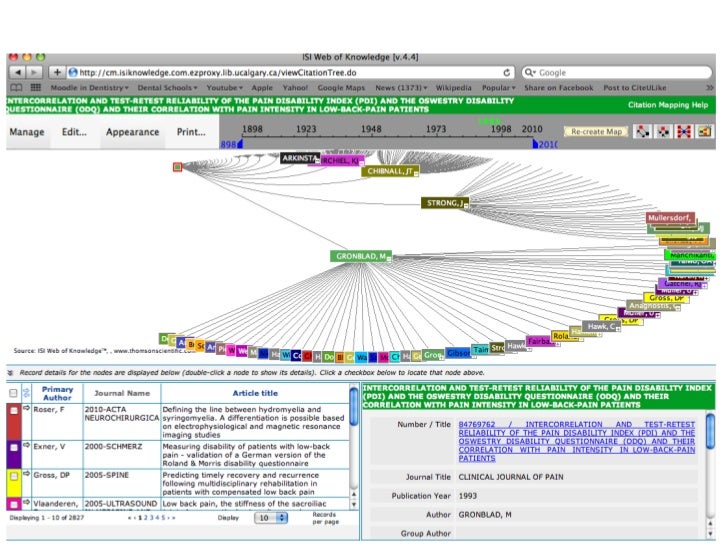Open the Top Sites grid icon

(36, 87)
